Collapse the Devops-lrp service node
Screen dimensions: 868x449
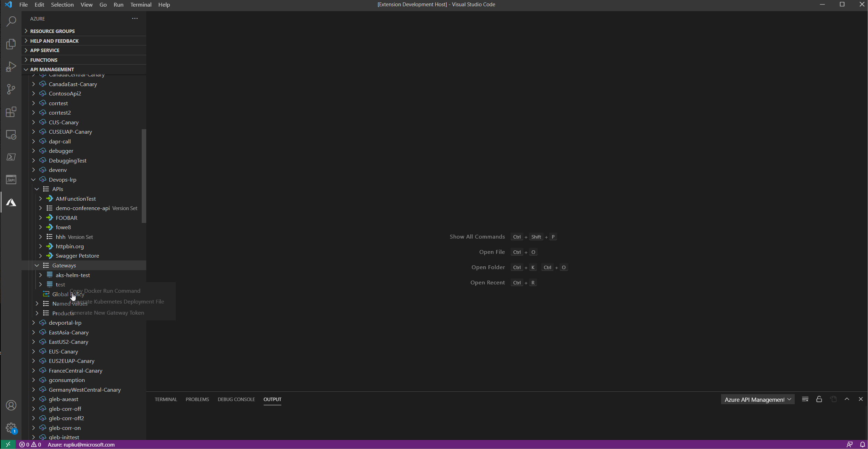[33, 180]
